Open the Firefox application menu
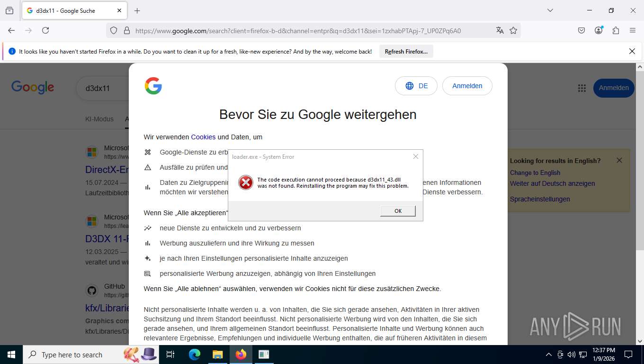644x364 pixels. 633,30
